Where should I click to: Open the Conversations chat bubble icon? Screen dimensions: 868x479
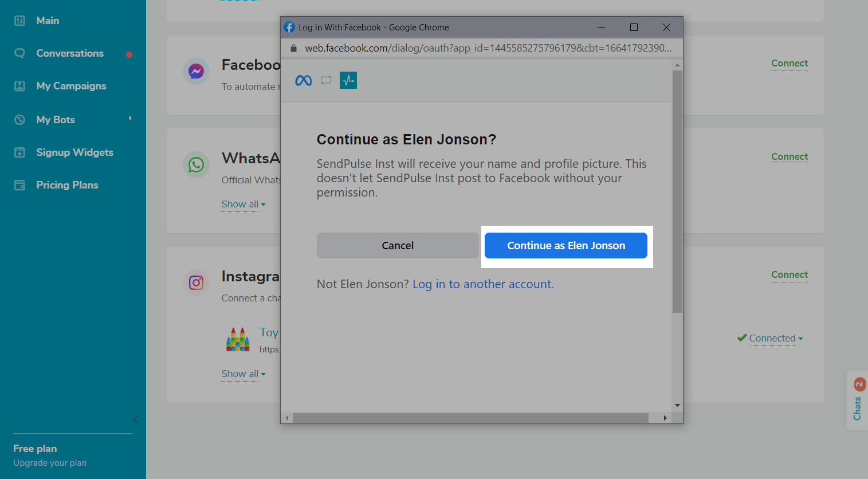tap(19, 53)
